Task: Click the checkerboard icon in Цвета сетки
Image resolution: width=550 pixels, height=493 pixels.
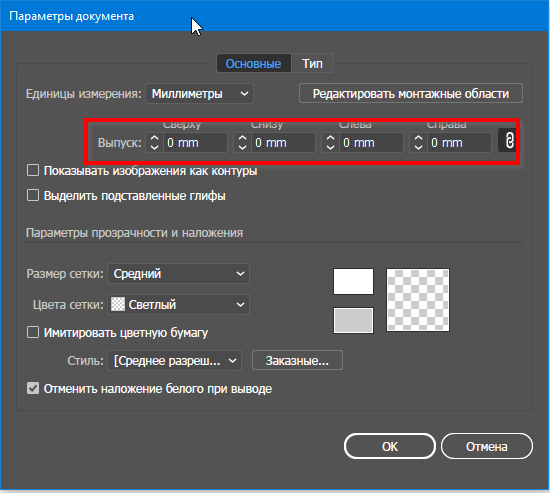Action: point(118,304)
